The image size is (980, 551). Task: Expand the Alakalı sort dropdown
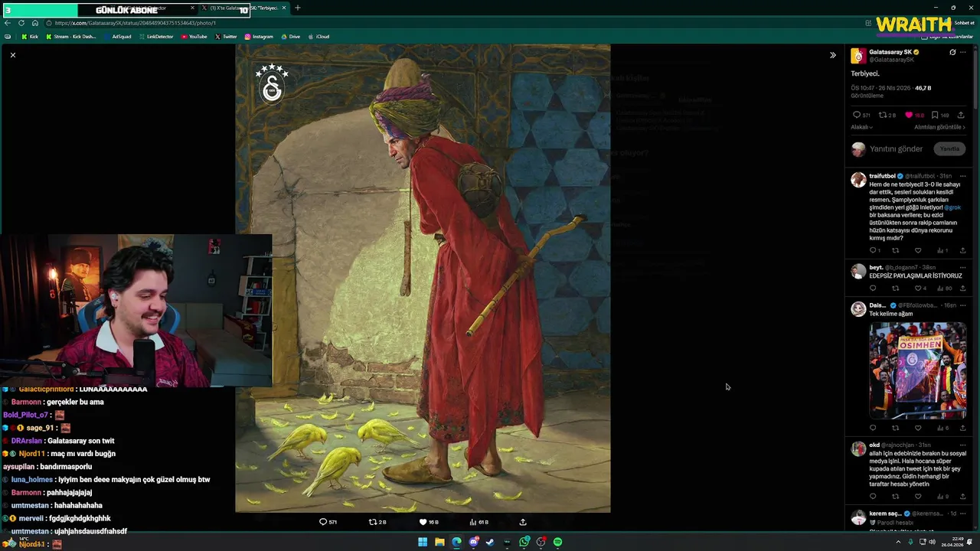click(862, 127)
